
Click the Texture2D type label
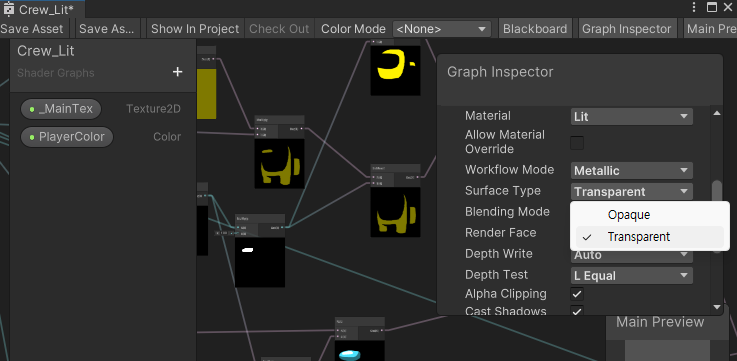pos(153,109)
